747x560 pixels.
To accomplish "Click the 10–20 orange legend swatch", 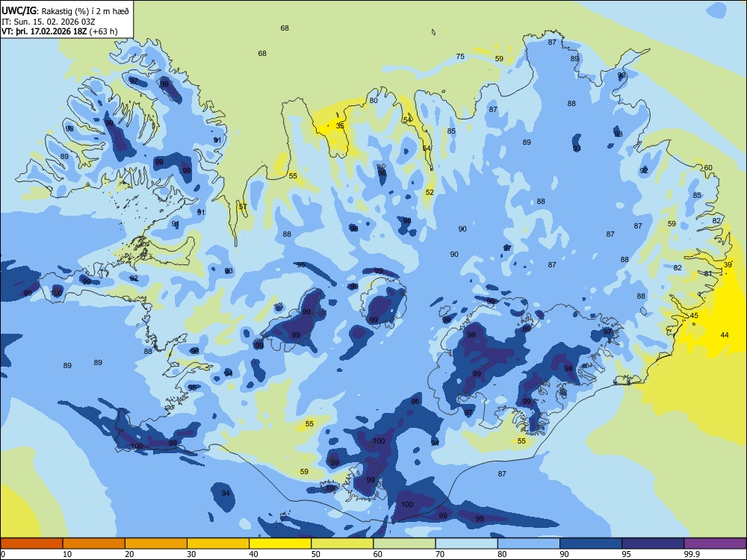I will (x=94, y=544).
